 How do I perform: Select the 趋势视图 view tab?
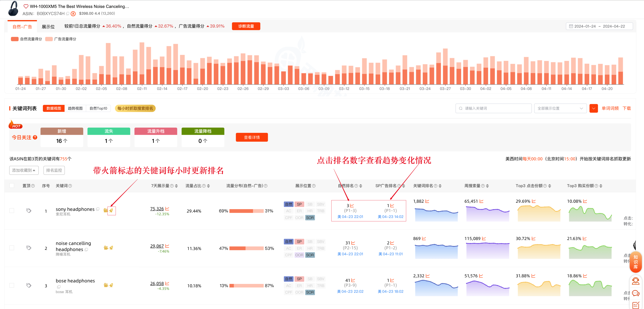tap(75, 108)
